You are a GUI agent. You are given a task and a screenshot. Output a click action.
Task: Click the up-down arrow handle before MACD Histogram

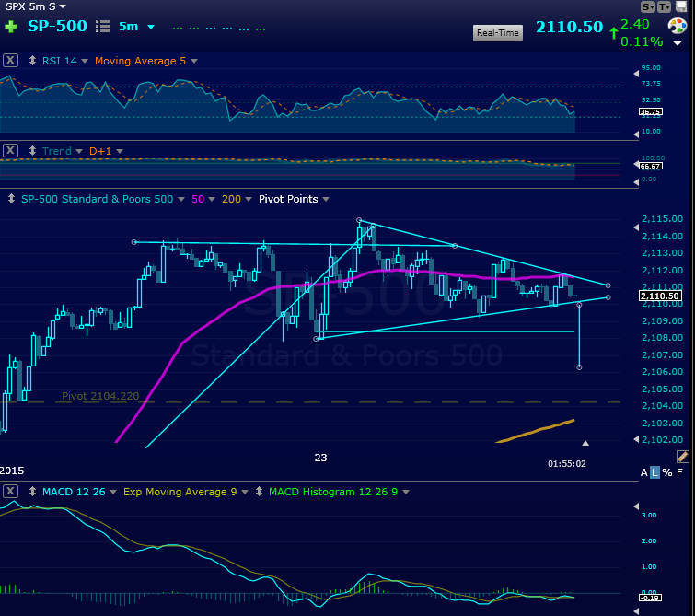[259, 492]
